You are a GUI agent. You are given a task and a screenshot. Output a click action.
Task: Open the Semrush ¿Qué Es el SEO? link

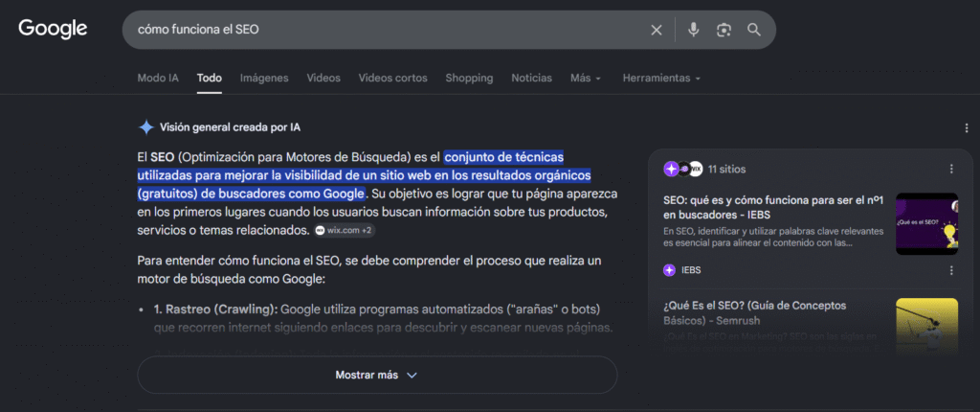755,313
